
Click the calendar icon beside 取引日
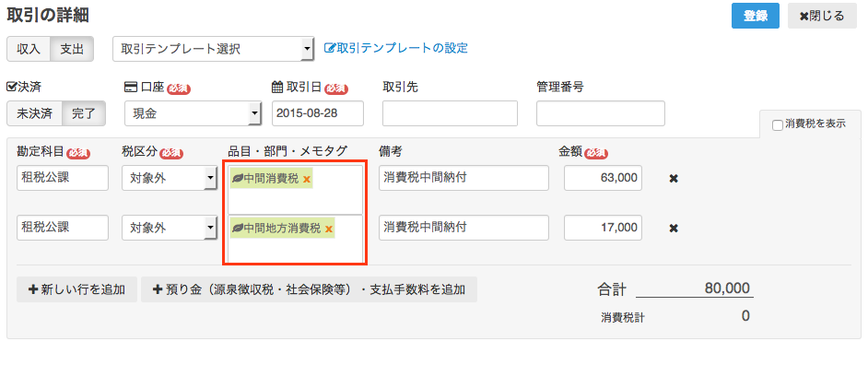point(277,87)
